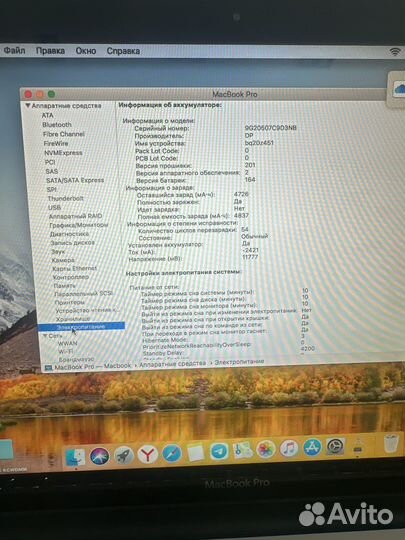Screen dimensions: 405x540
Task: Open Launchpad rocket icon
Action: [124, 455]
